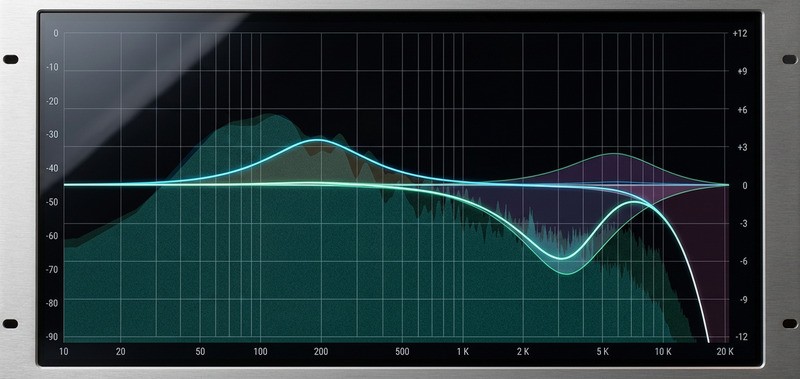Viewport: 800px width, 379px height.
Task: Click the '-60' level scale label
Action: click(52, 236)
